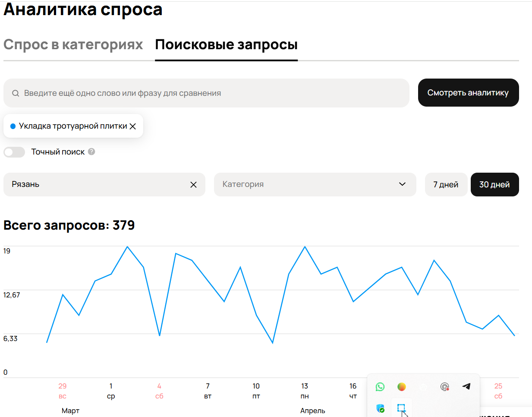Click the Windows Security shield tray icon
The height and width of the screenshot is (417, 532).
[380, 408]
